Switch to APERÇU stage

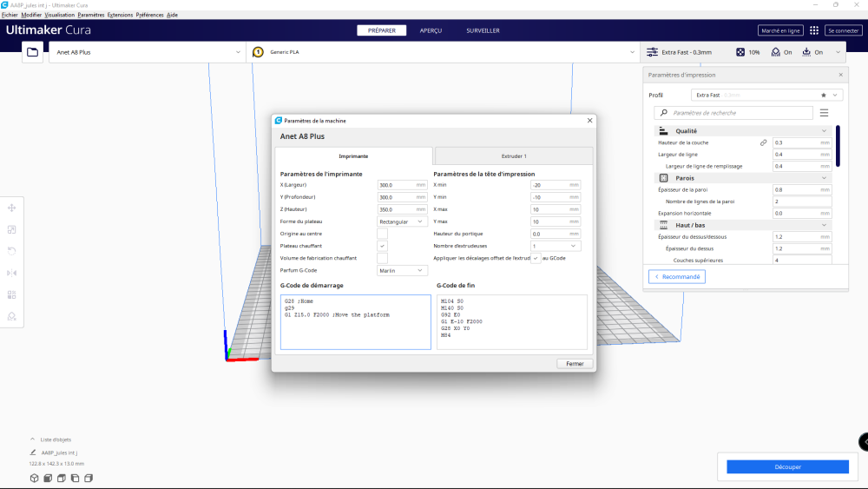coord(431,30)
